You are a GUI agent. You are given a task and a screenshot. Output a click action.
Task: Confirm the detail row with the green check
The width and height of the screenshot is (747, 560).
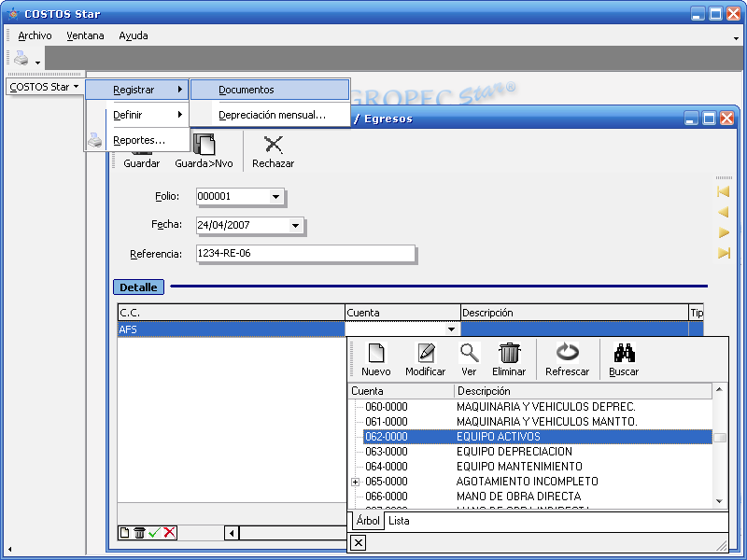pos(154,533)
